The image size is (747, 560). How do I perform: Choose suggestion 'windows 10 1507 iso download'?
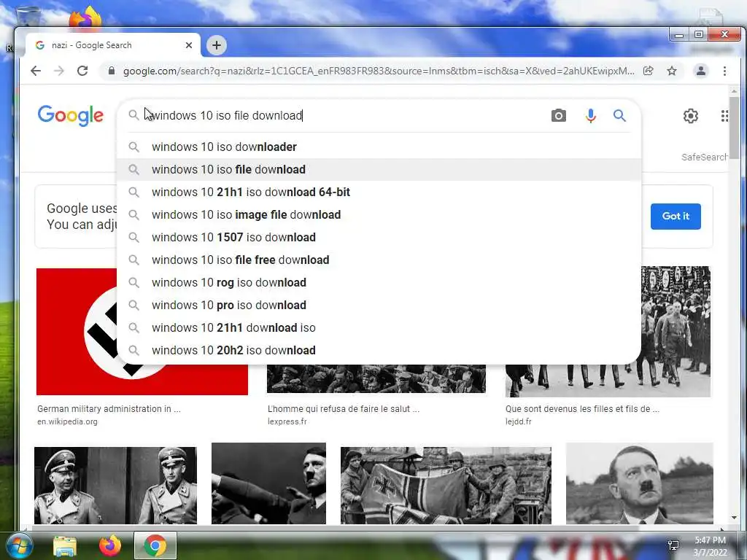(x=379, y=237)
